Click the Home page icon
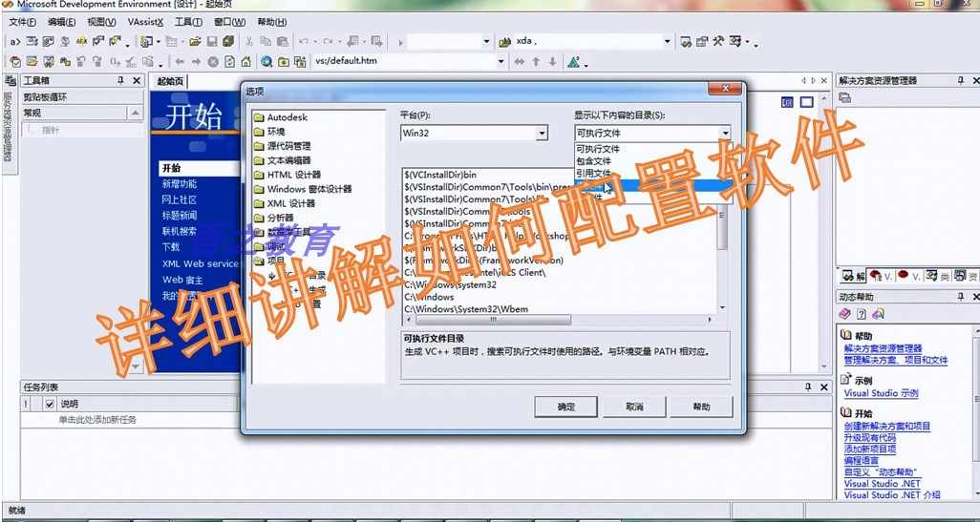Image resolution: width=980 pixels, height=522 pixels. tap(245, 61)
